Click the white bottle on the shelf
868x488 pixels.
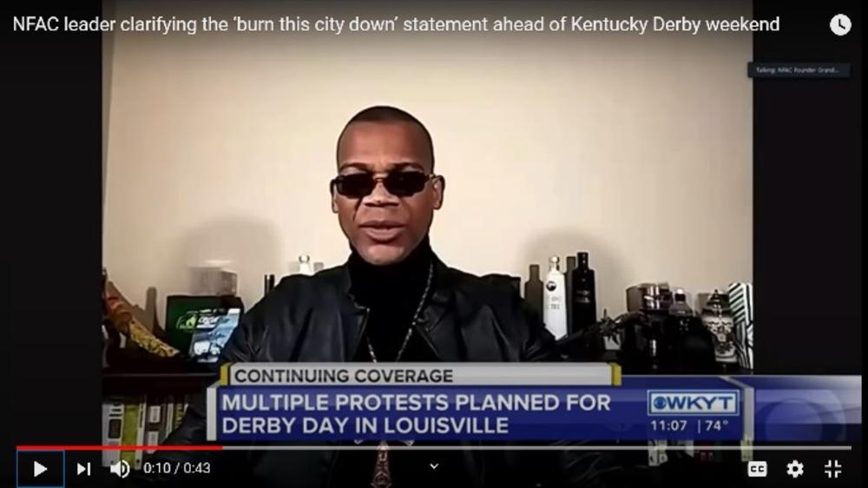pyautogui.click(x=554, y=298)
